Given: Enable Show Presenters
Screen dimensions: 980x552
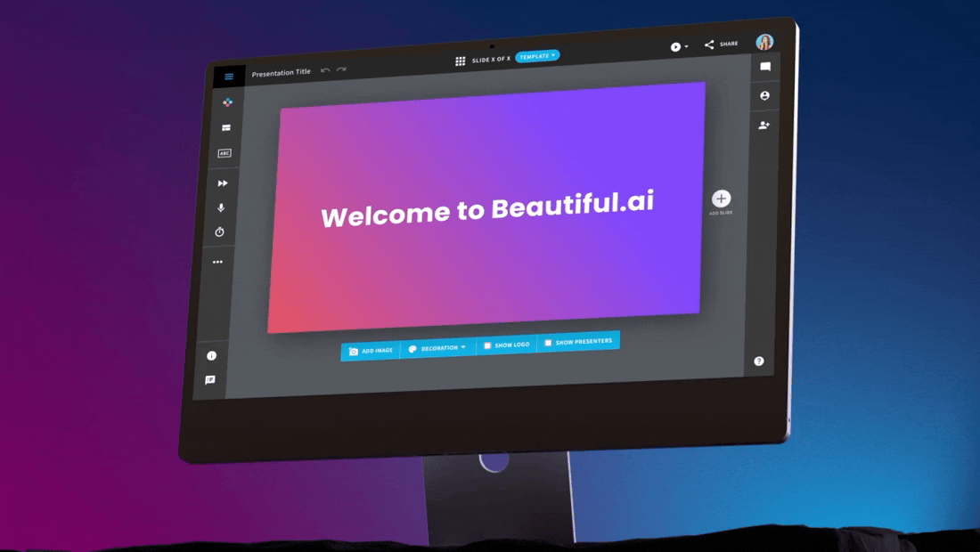Looking at the screenshot, I should 578,342.
